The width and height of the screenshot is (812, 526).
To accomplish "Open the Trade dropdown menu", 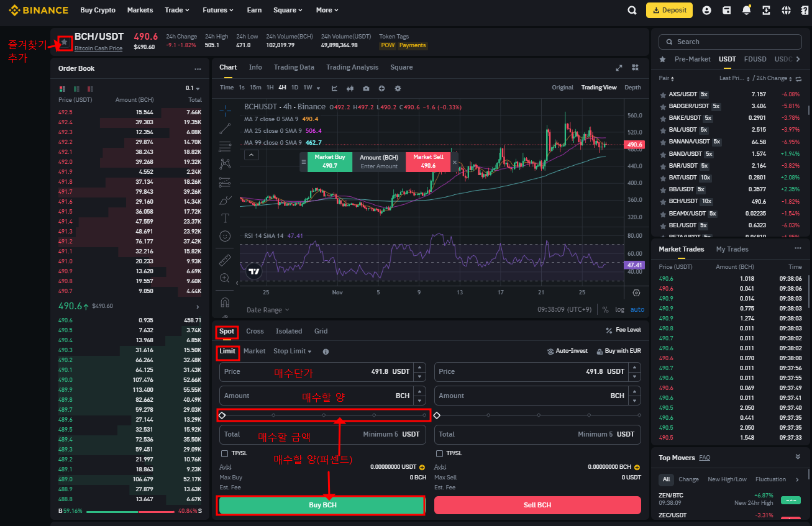I will click(x=177, y=10).
